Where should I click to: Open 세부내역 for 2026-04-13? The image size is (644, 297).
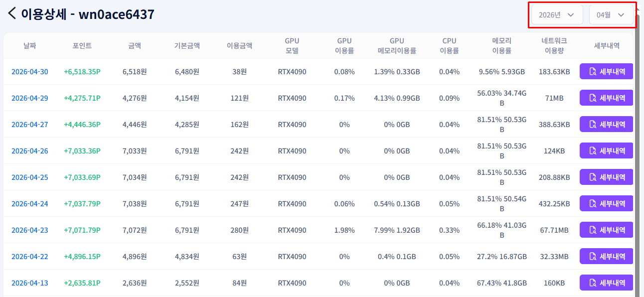(x=606, y=283)
